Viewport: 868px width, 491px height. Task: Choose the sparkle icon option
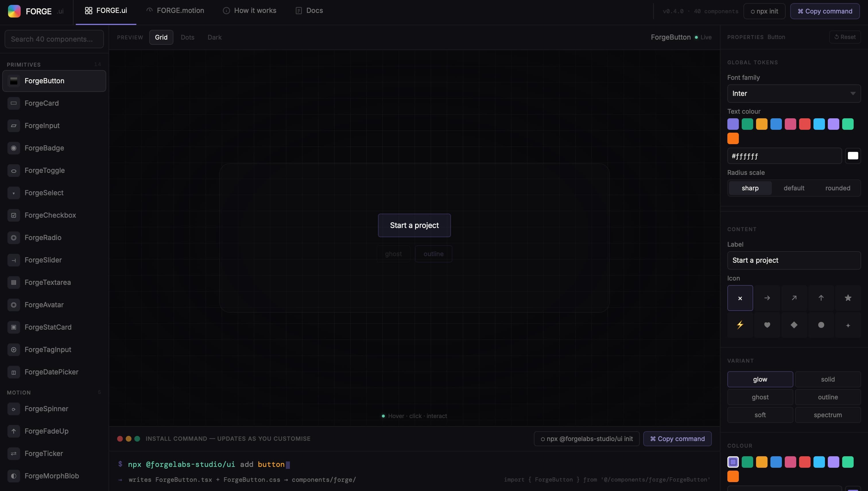tap(848, 325)
